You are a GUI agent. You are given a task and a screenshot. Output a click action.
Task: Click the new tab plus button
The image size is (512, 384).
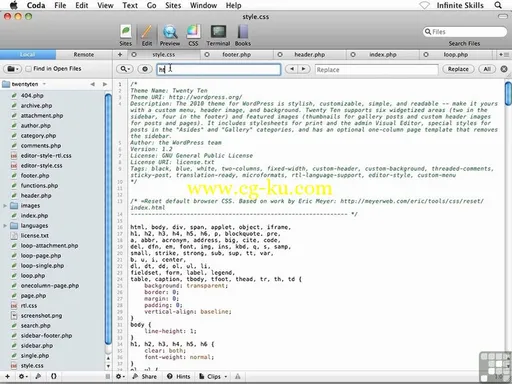(120, 54)
